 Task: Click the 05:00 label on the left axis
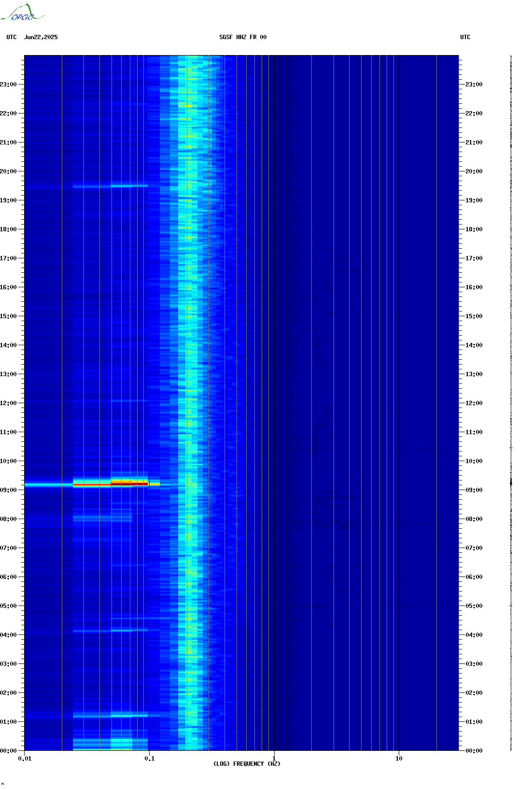coord(8,606)
